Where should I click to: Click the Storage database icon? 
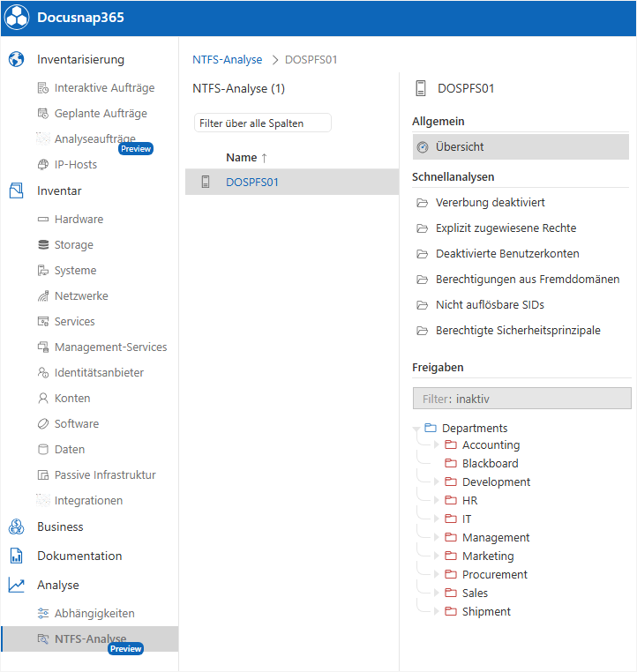pos(43,244)
